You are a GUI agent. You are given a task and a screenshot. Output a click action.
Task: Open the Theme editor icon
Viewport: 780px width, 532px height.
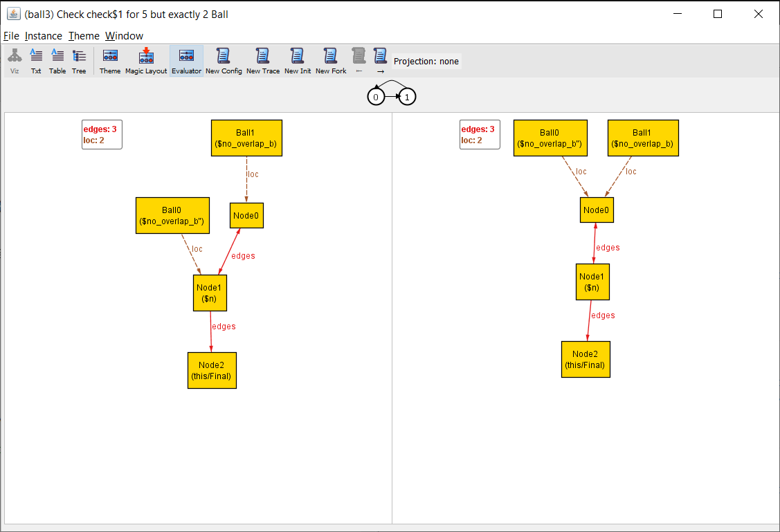pyautogui.click(x=110, y=61)
